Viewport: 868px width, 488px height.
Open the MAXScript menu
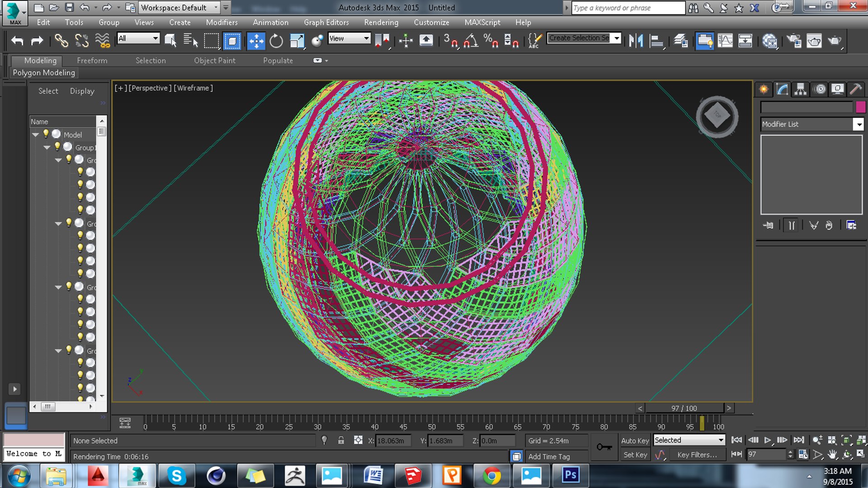[482, 22]
